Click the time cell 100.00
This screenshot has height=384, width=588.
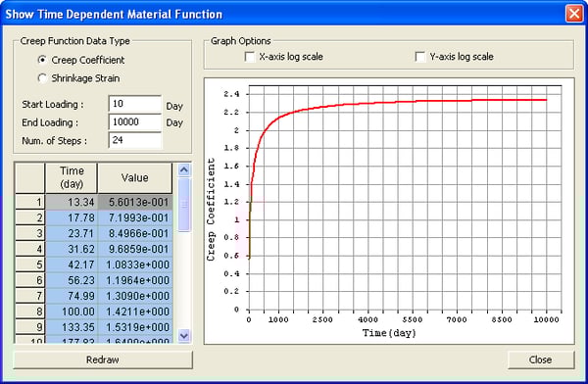[72, 312]
